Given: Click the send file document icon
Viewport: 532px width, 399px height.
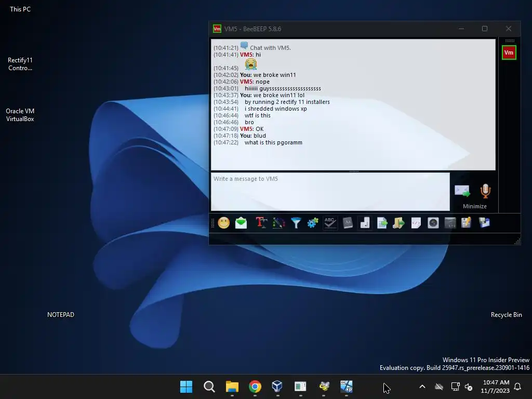Looking at the screenshot, I should 382,223.
